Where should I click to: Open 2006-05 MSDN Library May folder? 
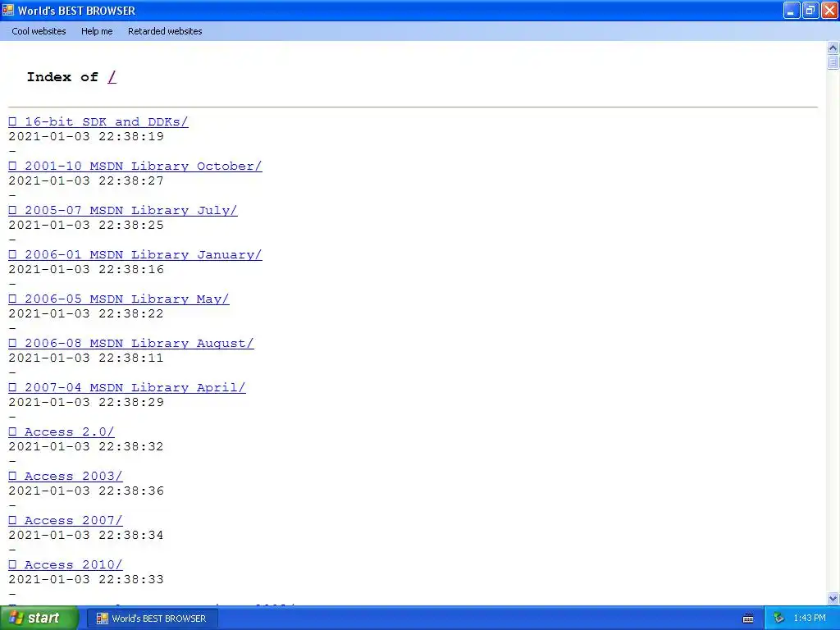click(119, 299)
